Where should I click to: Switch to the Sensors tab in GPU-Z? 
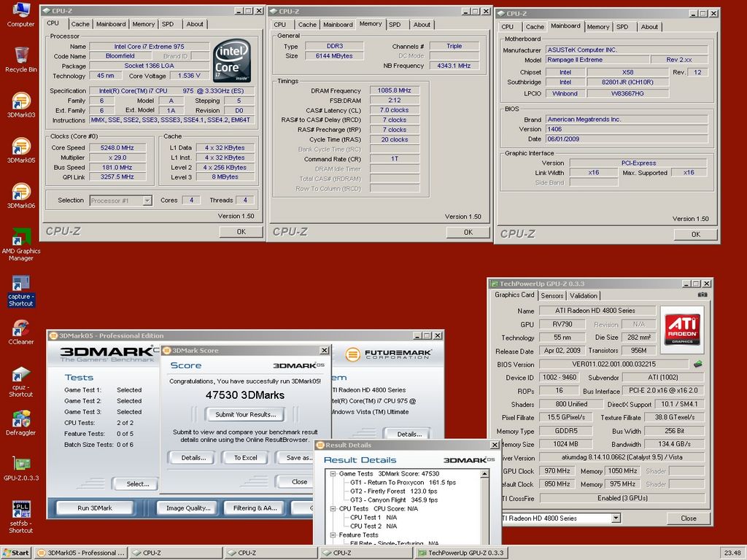[x=552, y=296]
